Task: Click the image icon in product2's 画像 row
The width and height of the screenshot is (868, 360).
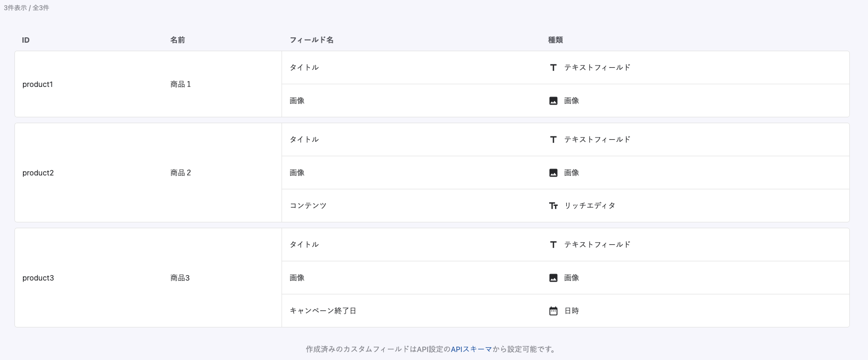Action: pos(553,173)
